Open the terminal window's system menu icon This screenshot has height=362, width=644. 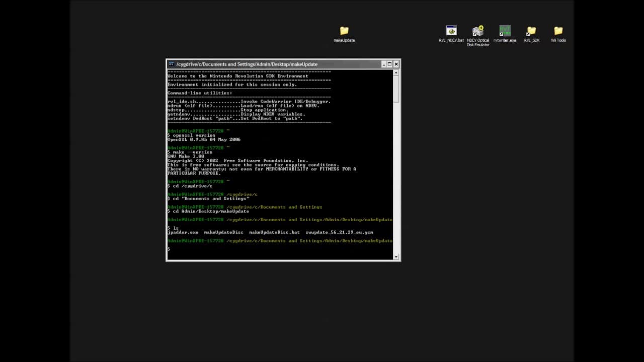click(172, 64)
